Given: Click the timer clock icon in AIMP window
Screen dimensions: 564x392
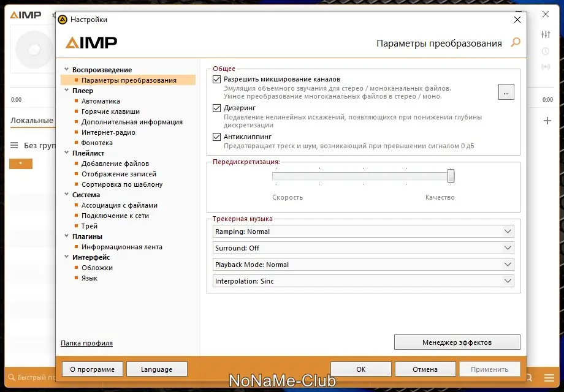Looking at the screenshot, I should pos(546,51).
